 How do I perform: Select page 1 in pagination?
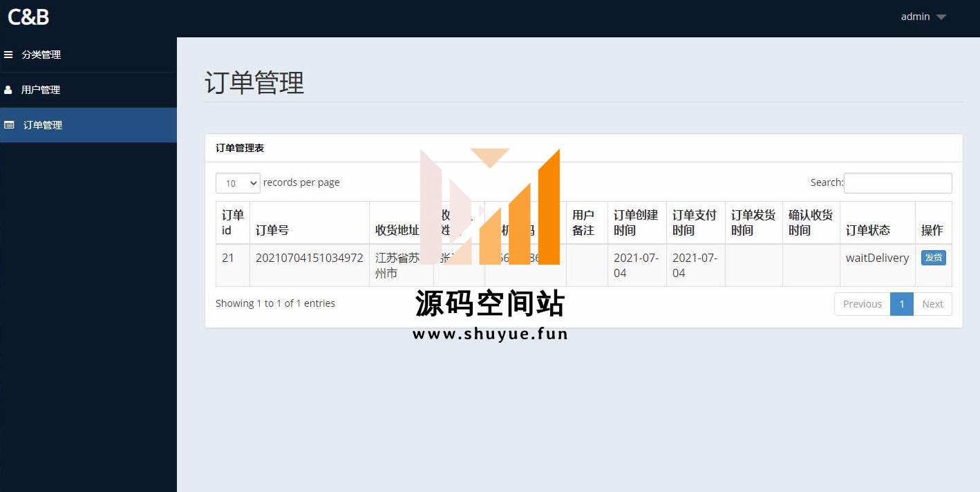[x=902, y=304]
